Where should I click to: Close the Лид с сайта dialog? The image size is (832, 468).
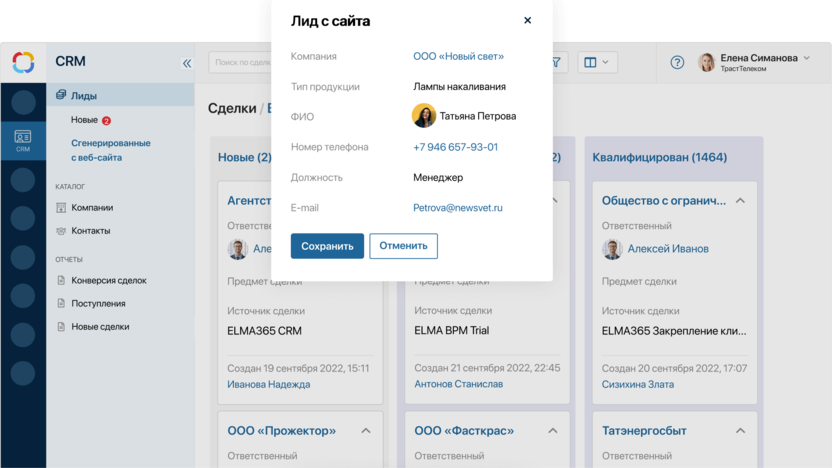pos(527,20)
